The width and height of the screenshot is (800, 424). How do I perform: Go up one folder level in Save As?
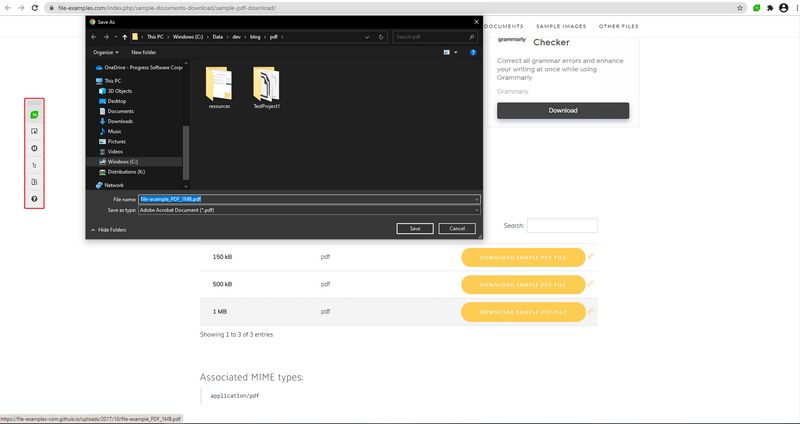[124, 37]
